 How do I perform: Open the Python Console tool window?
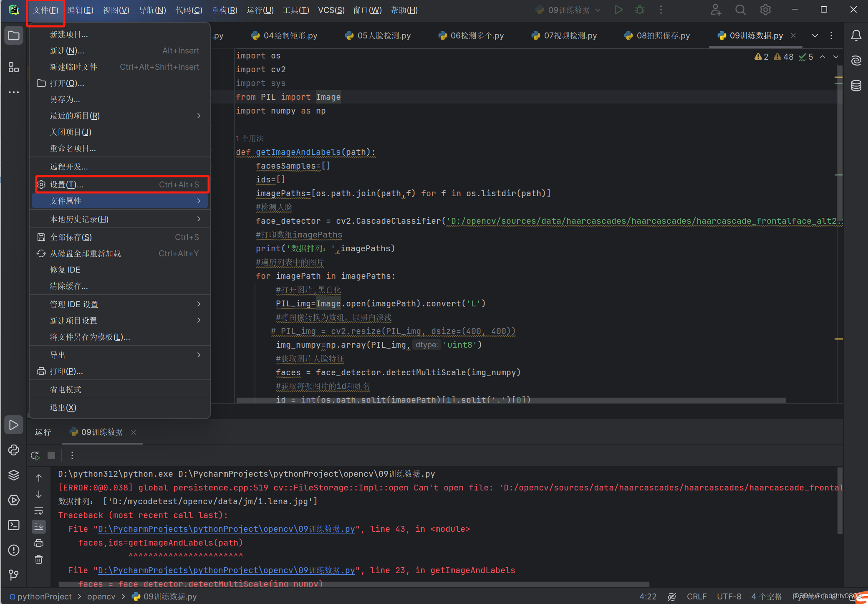click(x=13, y=450)
